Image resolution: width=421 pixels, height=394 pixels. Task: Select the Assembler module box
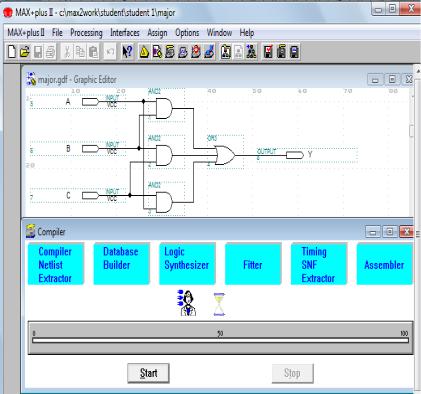(384, 264)
